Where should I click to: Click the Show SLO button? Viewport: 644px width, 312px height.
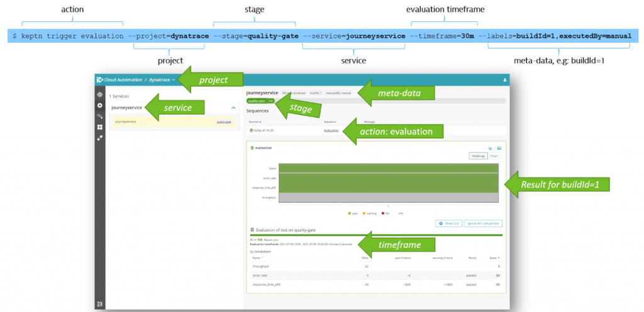coord(449,223)
